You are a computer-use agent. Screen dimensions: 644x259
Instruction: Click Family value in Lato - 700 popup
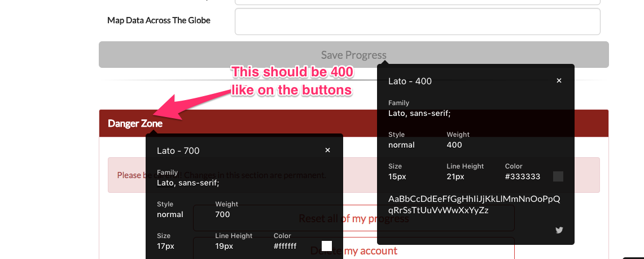point(188,183)
